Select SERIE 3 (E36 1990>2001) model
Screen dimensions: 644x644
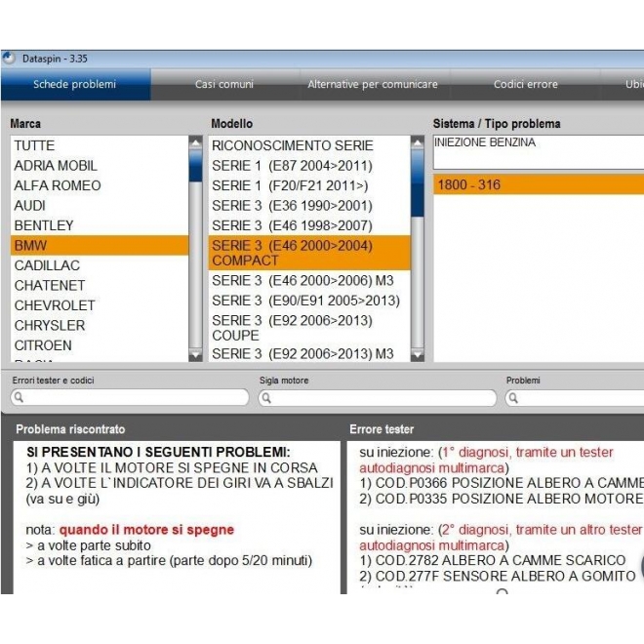(x=309, y=205)
